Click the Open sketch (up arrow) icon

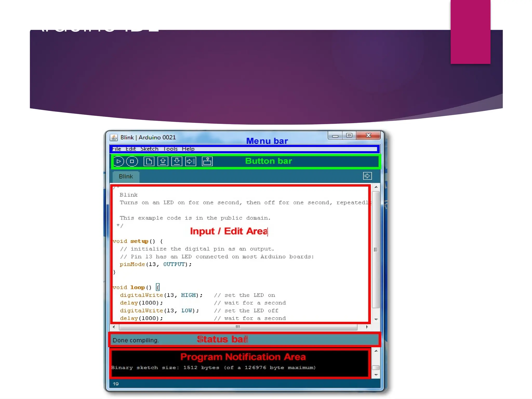coord(163,161)
